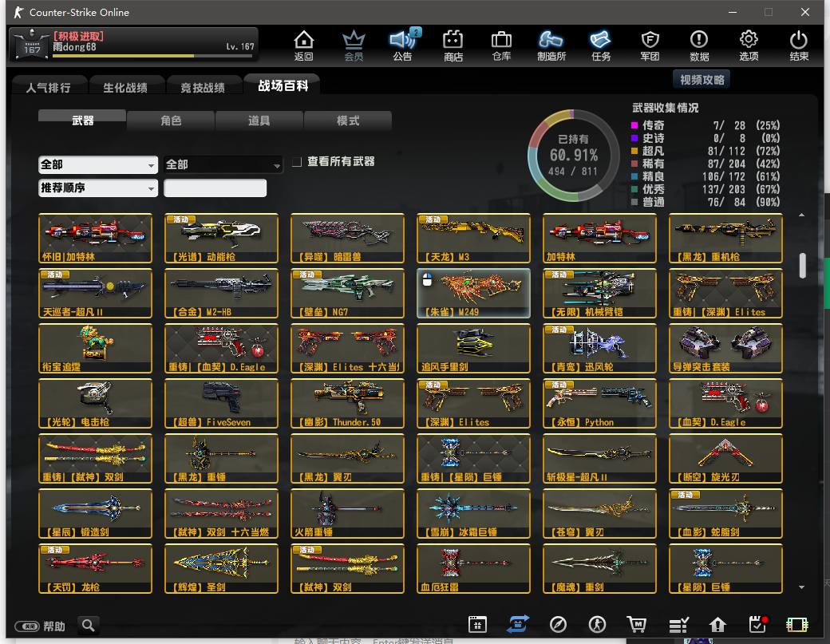
Task: Enable the 查看所有武器 checkbox
Action: click(297, 161)
